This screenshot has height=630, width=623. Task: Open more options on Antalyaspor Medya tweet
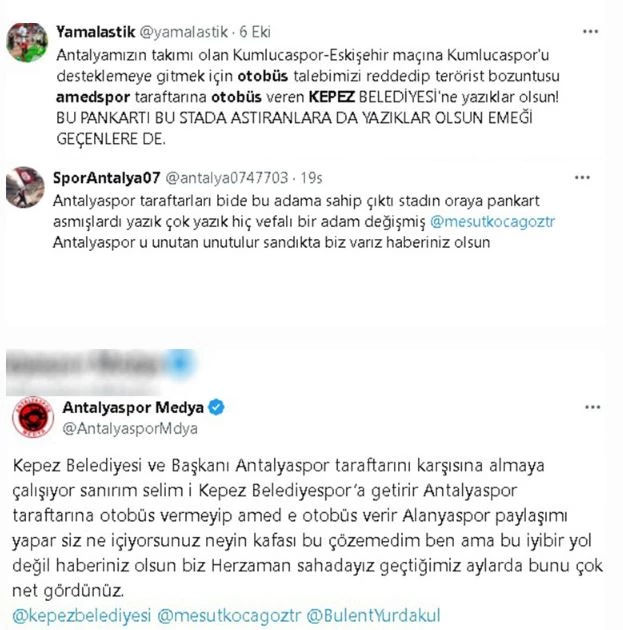[x=592, y=407]
